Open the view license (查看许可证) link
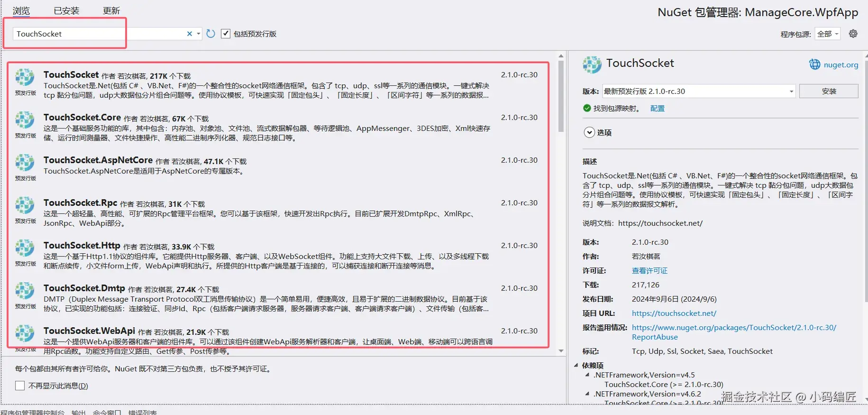The height and width of the screenshot is (415, 868). click(x=649, y=271)
